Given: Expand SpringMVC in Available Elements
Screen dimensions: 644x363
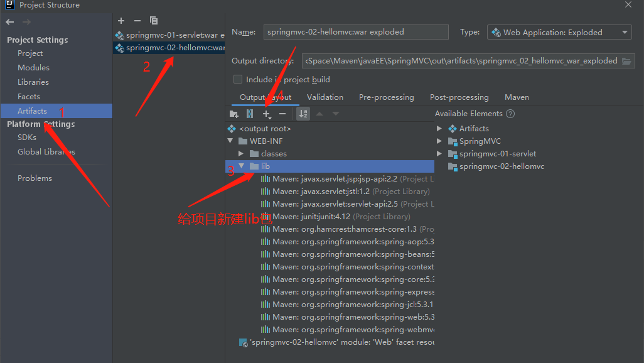Looking at the screenshot, I should (x=439, y=141).
